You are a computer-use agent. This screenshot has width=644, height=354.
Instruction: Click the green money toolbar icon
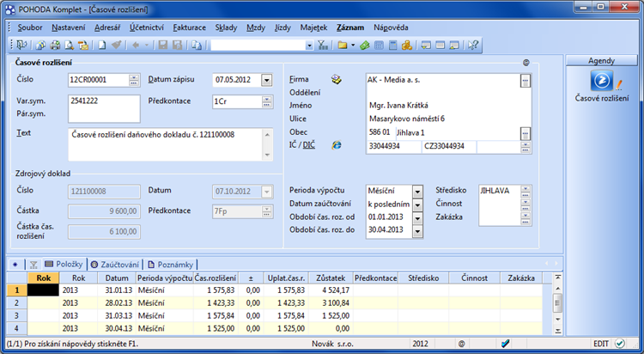pyautogui.click(x=365, y=46)
